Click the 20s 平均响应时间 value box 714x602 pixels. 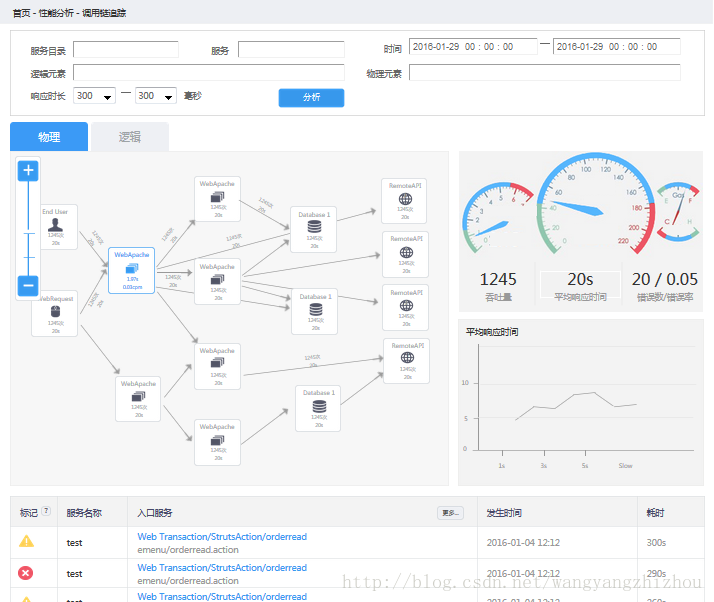pyautogui.click(x=580, y=285)
